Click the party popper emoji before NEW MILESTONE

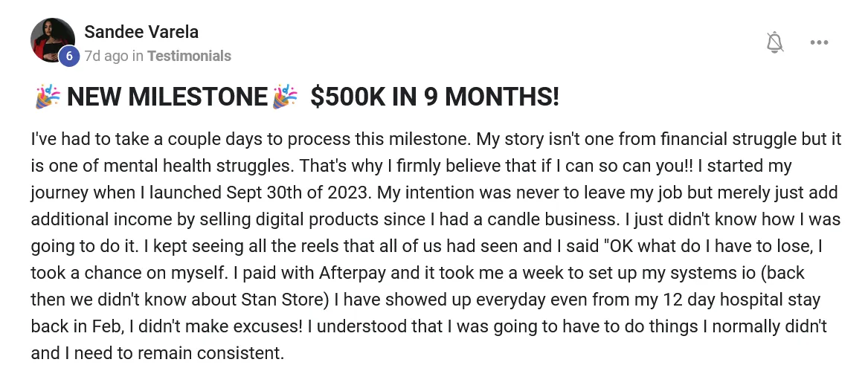(x=48, y=97)
